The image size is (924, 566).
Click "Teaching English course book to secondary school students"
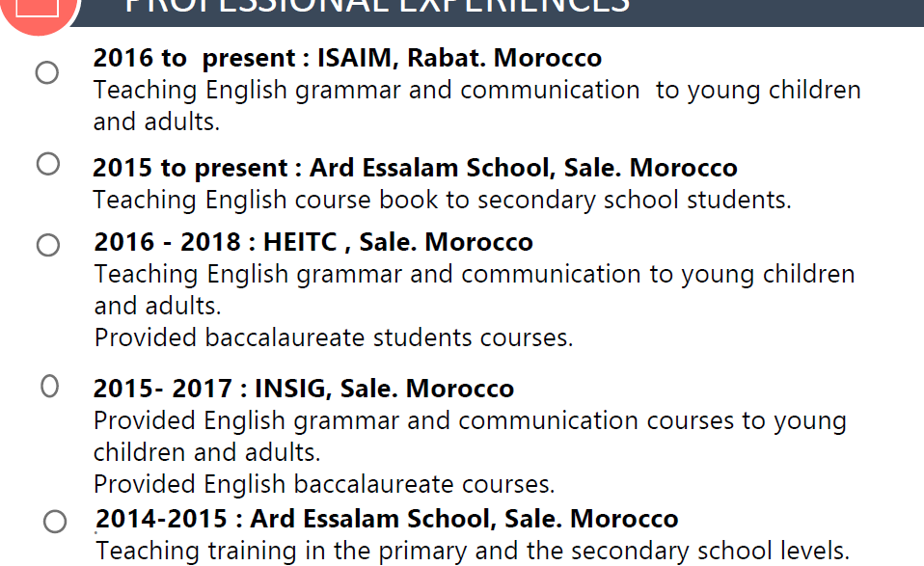442,200
